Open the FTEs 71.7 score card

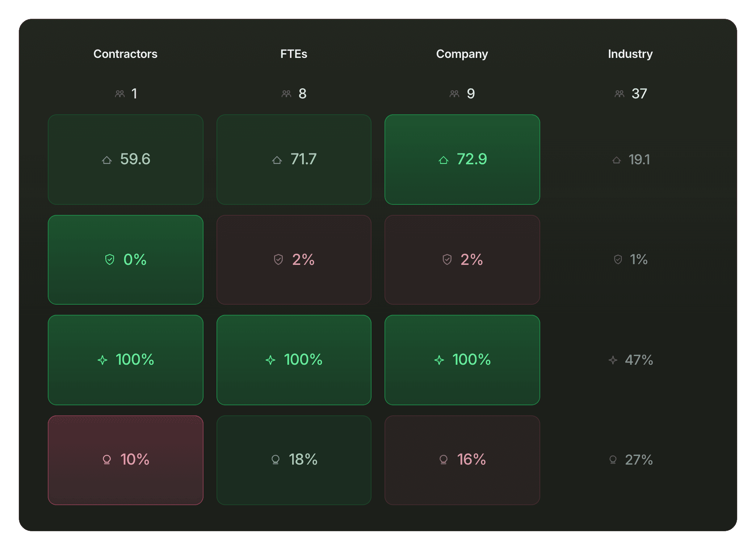[x=294, y=160]
